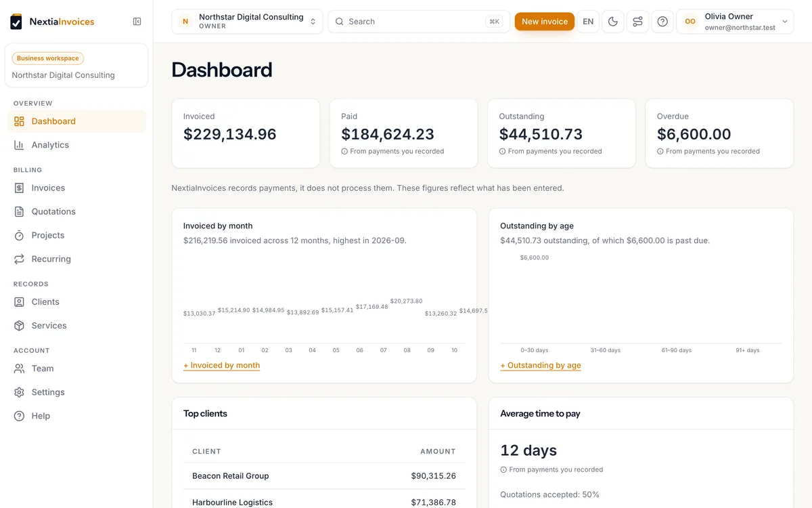Viewport: 812px width, 508px height.
Task: Toggle dark mode with the moon icon
Action: coord(613,22)
